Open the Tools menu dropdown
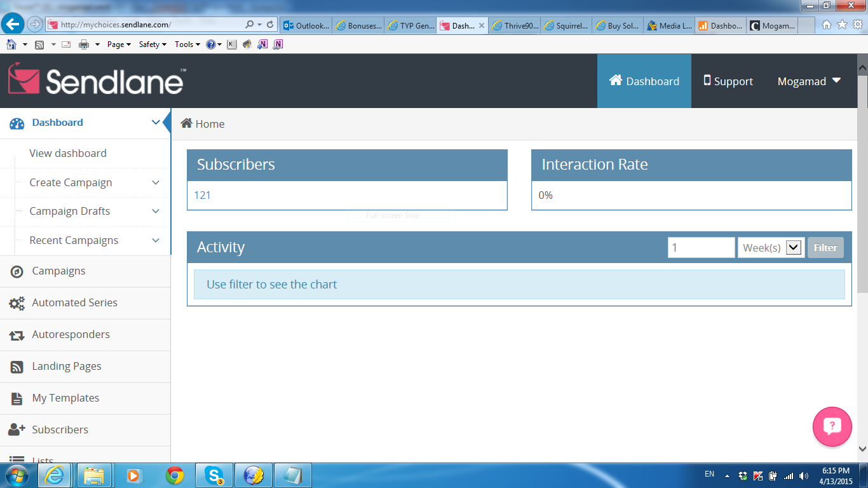Image resolution: width=868 pixels, height=488 pixels. [x=187, y=44]
